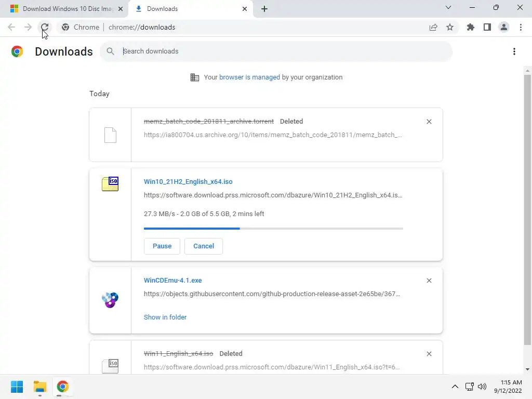Reload the downloads page

coord(45,27)
